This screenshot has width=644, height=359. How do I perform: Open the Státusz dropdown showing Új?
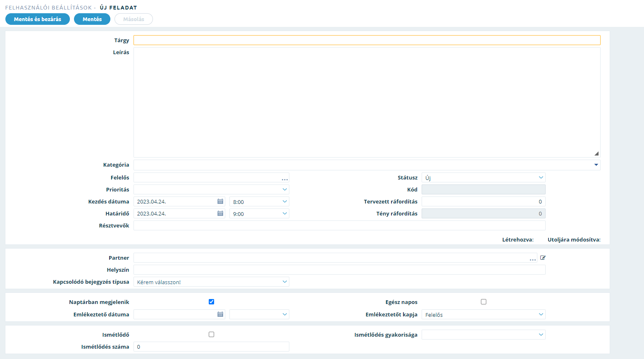pos(484,177)
